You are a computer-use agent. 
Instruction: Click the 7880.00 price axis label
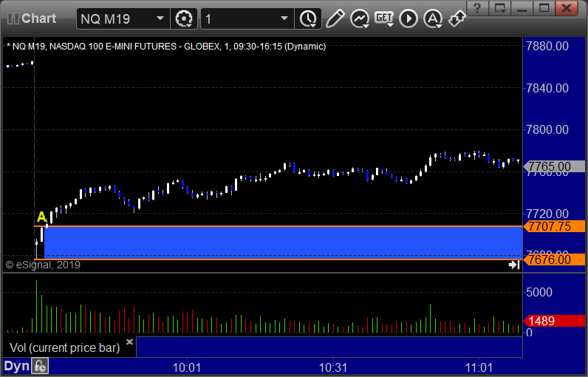click(547, 46)
